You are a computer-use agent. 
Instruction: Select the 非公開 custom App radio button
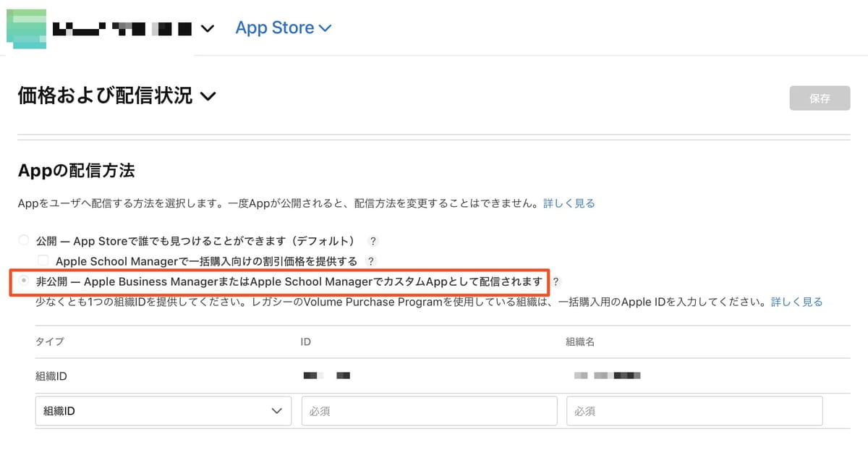tap(24, 281)
